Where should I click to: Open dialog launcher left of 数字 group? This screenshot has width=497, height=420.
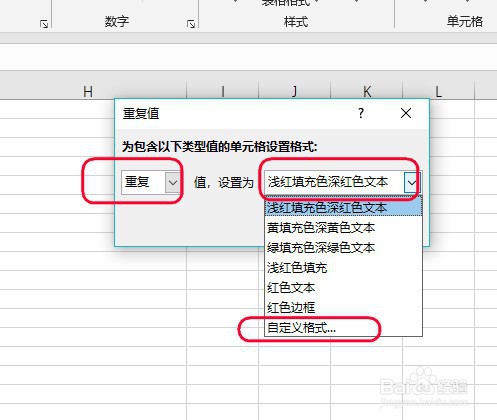click(x=44, y=24)
